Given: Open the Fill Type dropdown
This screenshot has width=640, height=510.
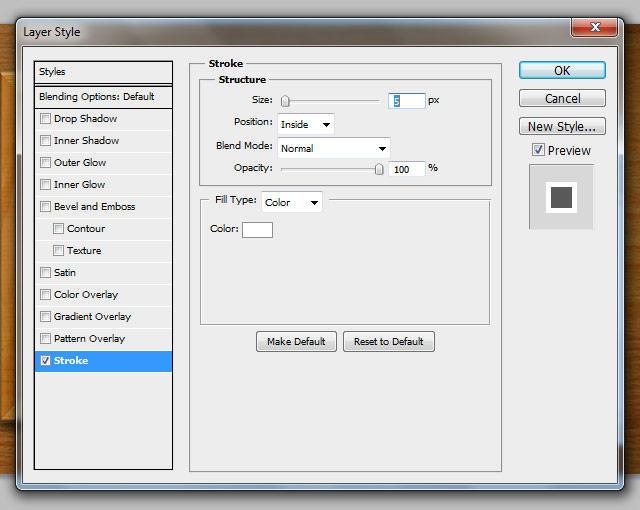Looking at the screenshot, I should pyautogui.click(x=291, y=202).
